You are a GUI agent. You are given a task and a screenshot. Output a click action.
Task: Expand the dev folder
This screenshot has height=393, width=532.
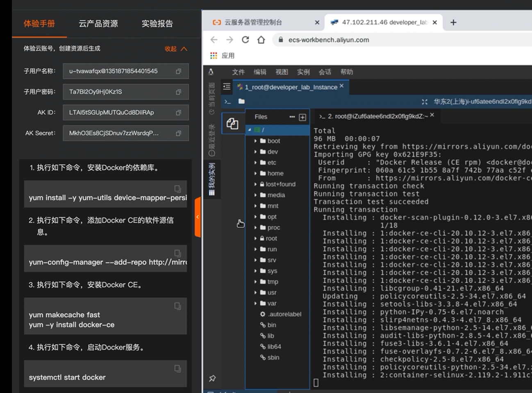pyautogui.click(x=255, y=152)
